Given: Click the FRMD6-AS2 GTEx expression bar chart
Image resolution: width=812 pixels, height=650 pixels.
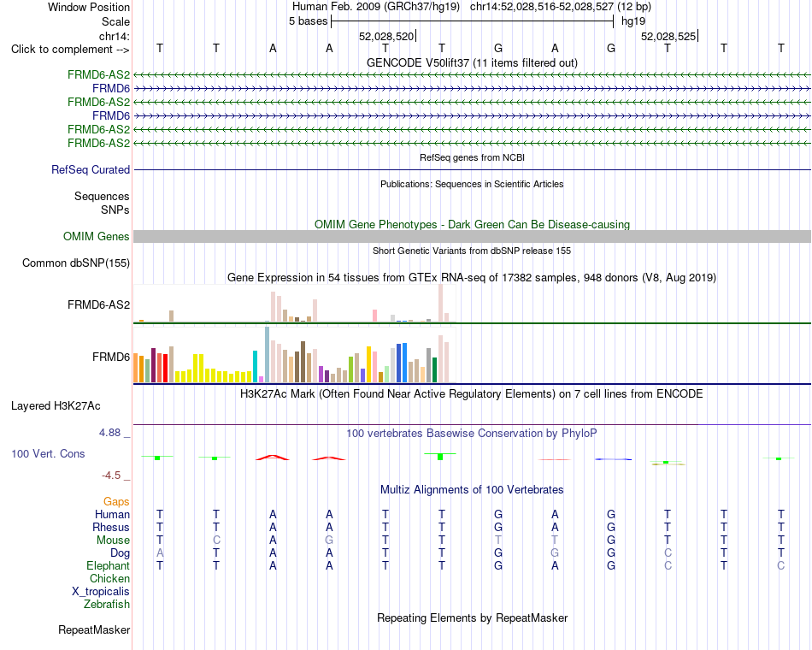Looking at the screenshot, I should [294, 304].
